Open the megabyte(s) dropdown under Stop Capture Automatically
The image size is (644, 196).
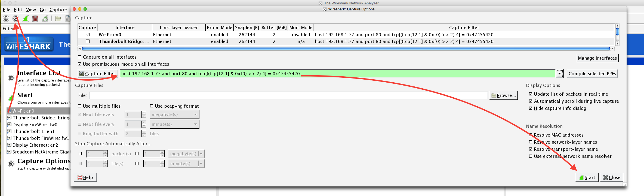click(186, 154)
